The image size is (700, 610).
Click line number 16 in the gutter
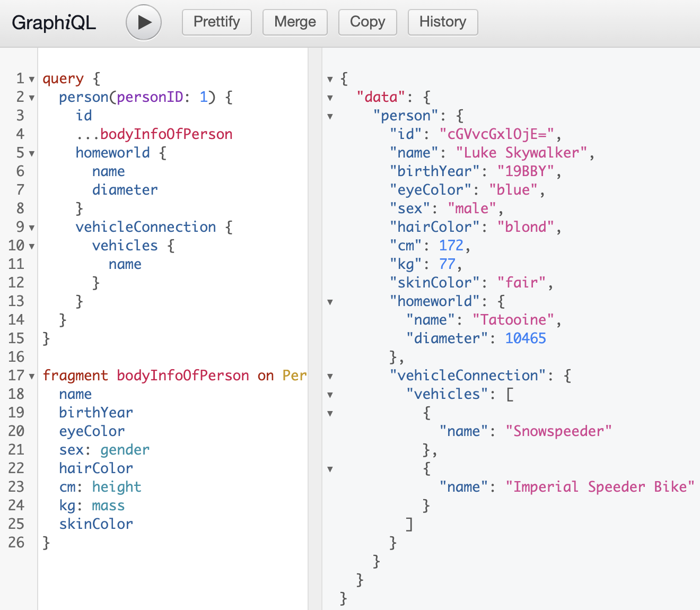click(16, 357)
